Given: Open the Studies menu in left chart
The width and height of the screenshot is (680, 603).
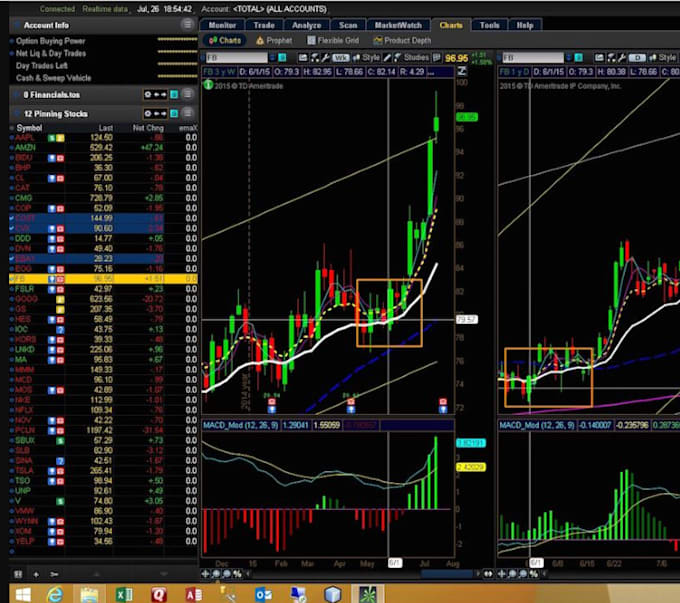Looking at the screenshot, I should [412, 57].
